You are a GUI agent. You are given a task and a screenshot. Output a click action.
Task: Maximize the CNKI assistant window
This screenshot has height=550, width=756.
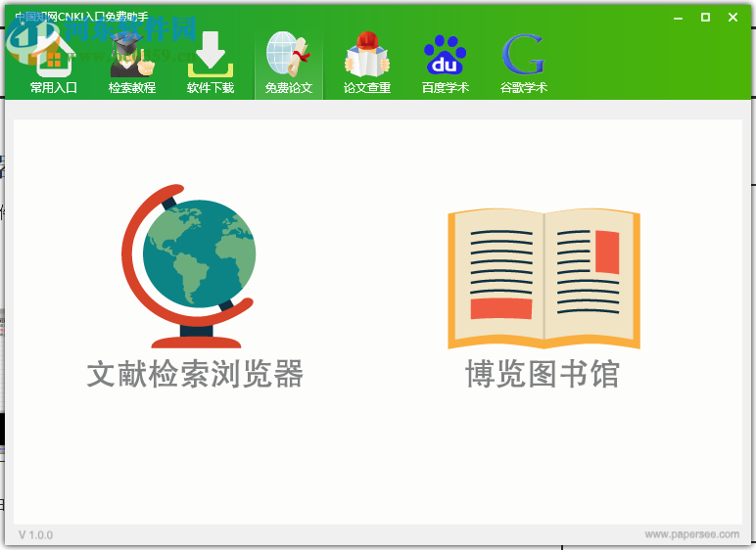705,18
